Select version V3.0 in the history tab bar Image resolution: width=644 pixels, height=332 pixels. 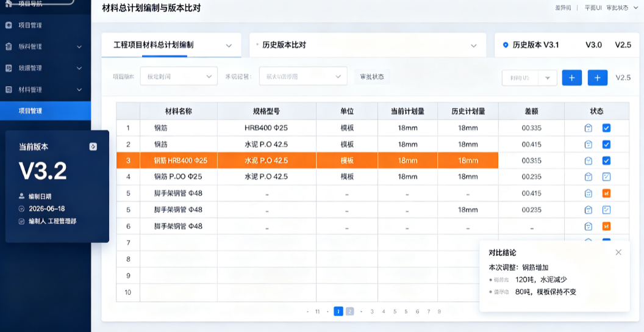(593, 45)
